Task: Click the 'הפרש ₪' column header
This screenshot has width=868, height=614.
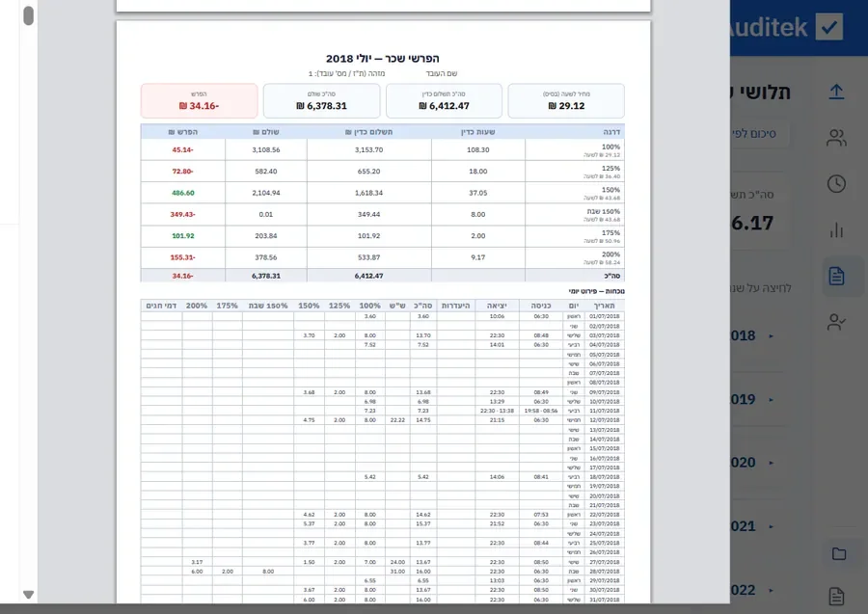Action: pos(182,132)
